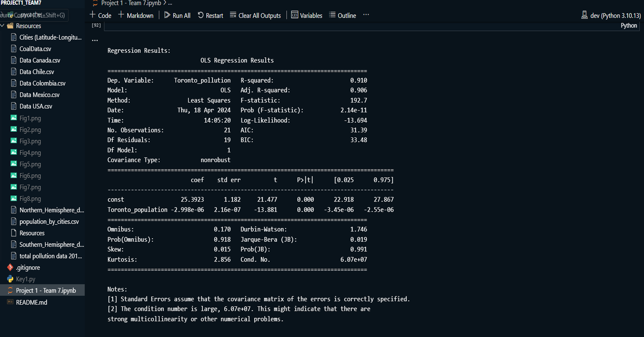Open population_by_cities.csv

click(x=49, y=222)
